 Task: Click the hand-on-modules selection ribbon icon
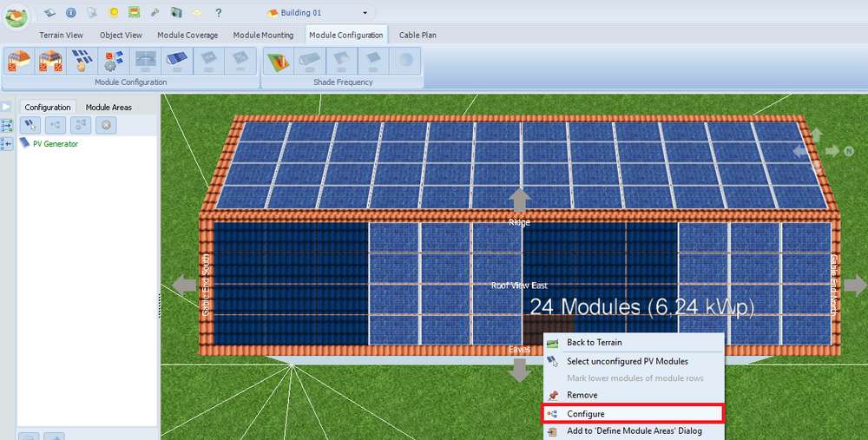click(x=82, y=61)
